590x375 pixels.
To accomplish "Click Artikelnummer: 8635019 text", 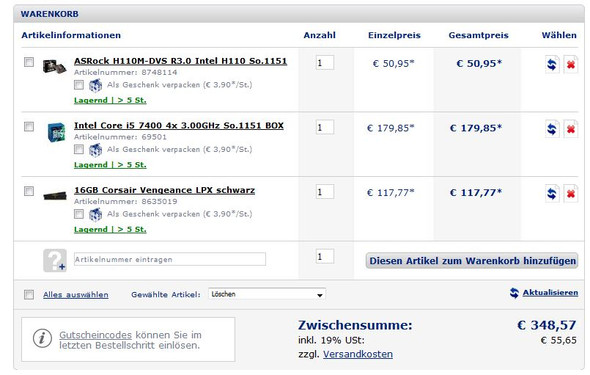I will (x=125, y=202).
